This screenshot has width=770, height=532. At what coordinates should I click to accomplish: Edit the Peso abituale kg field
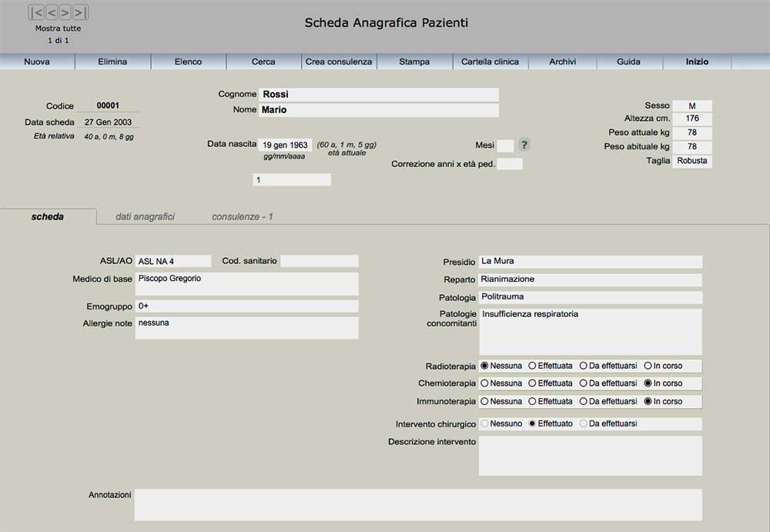692,146
